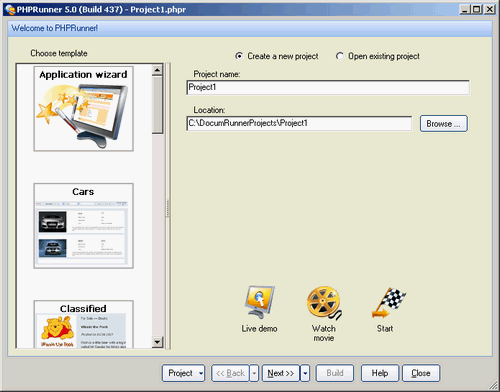This screenshot has height=392, width=500.
Task: Click the template list scrollbar thumb
Action: pyautogui.click(x=157, y=105)
